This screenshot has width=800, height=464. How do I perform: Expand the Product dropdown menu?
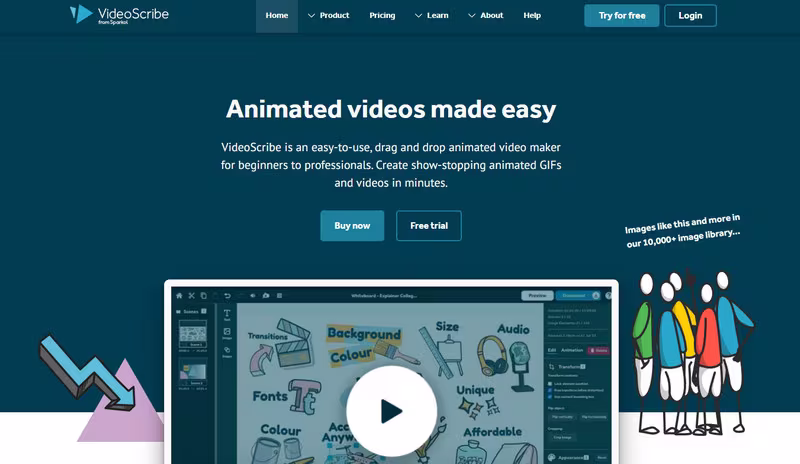(x=329, y=15)
